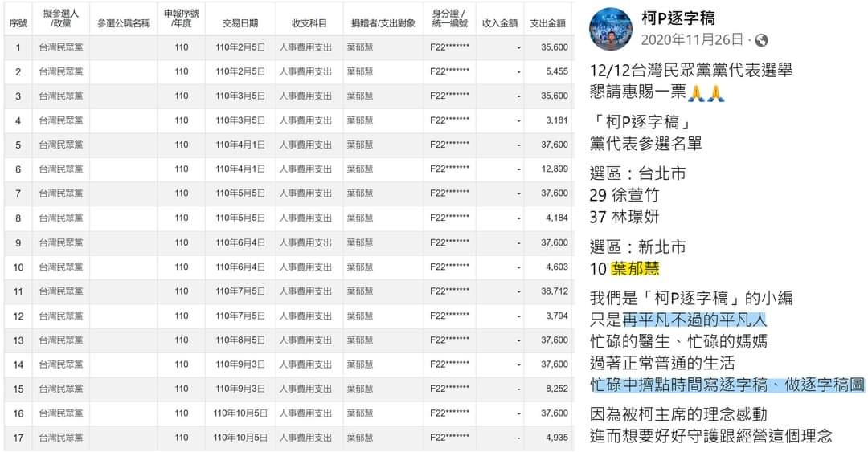Select the 捐贈者/支出對象 column header

(x=383, y=23)
